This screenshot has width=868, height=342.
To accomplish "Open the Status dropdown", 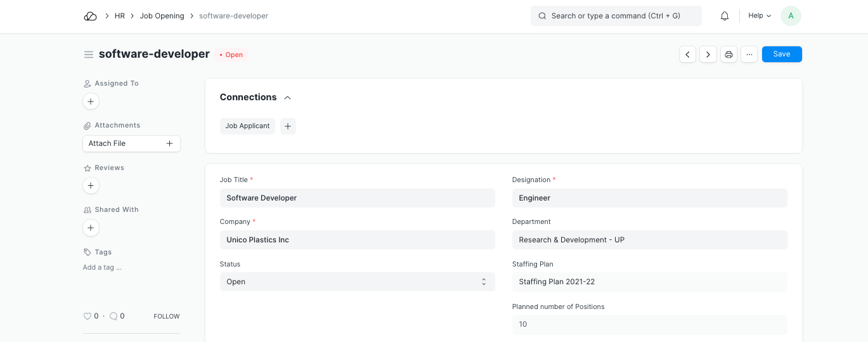I will tap(357, 282).
